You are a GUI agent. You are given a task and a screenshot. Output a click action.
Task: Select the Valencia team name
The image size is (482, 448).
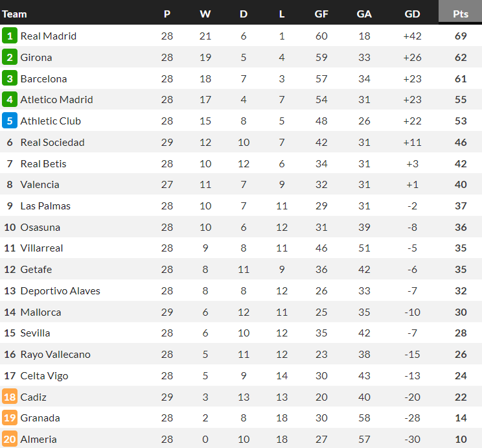pyautogui.click(x=40, y=185)
